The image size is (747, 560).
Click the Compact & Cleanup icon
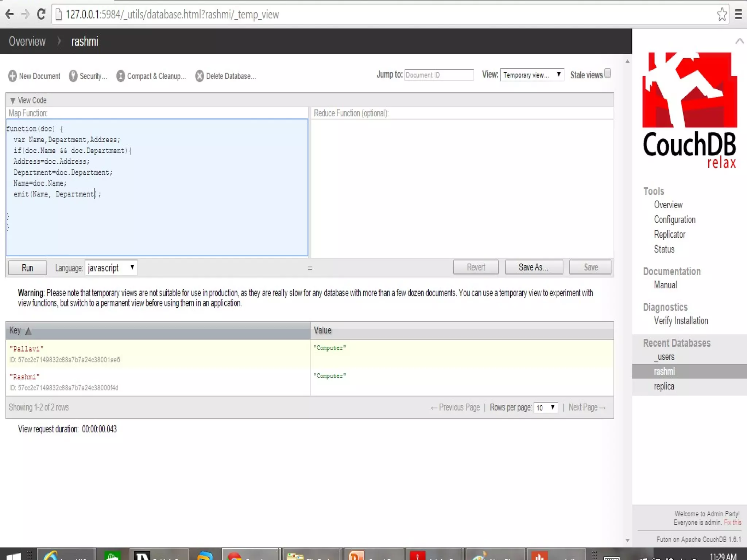tap(120, 76)
